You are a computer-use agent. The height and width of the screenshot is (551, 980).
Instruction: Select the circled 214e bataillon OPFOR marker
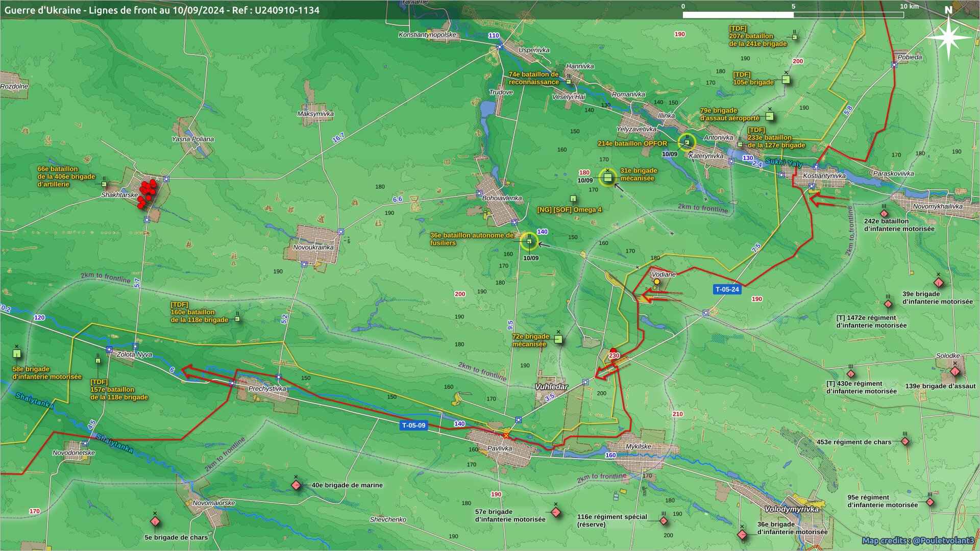[x=687, y=142]
